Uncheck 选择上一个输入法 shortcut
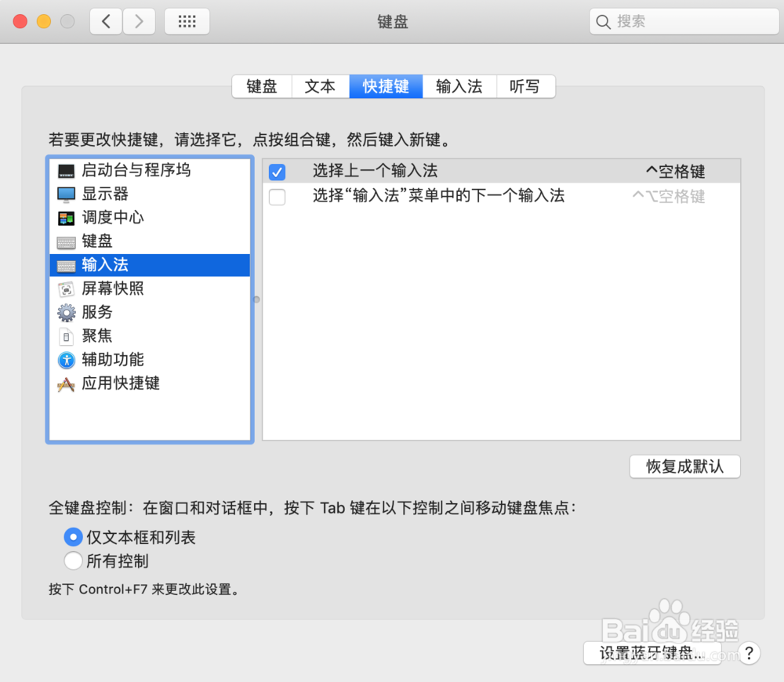 [276, 172]
